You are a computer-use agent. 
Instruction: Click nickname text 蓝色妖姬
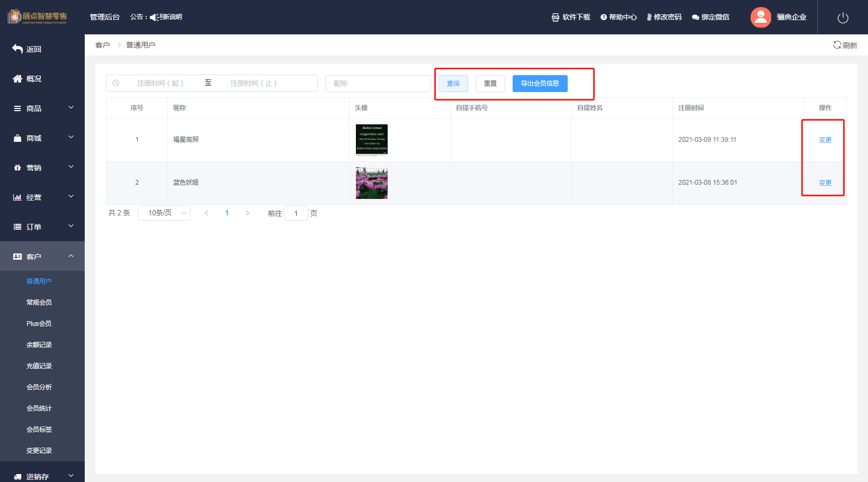point(186,183)
